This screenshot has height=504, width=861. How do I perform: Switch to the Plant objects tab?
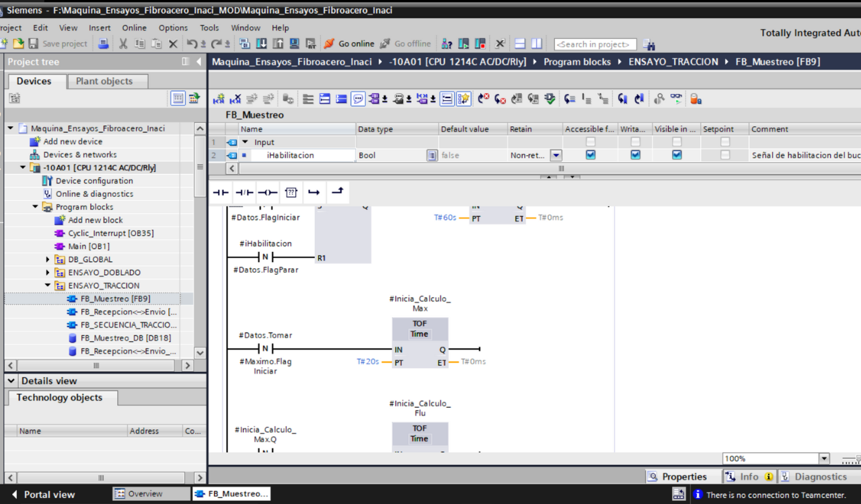[104, 81]
